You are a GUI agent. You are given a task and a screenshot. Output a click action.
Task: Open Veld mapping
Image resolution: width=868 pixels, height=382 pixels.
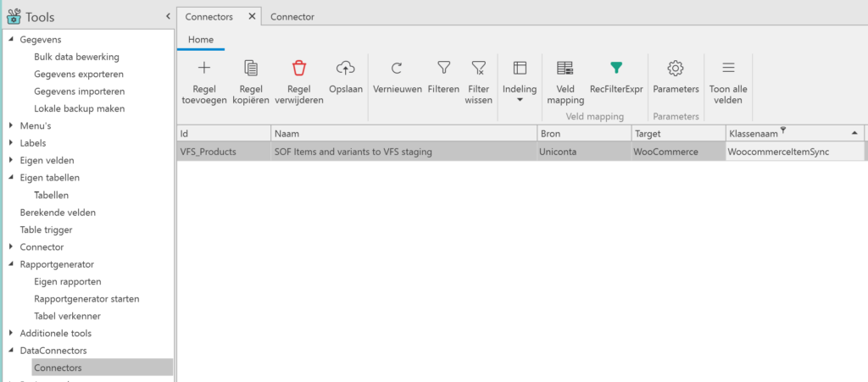565,69
